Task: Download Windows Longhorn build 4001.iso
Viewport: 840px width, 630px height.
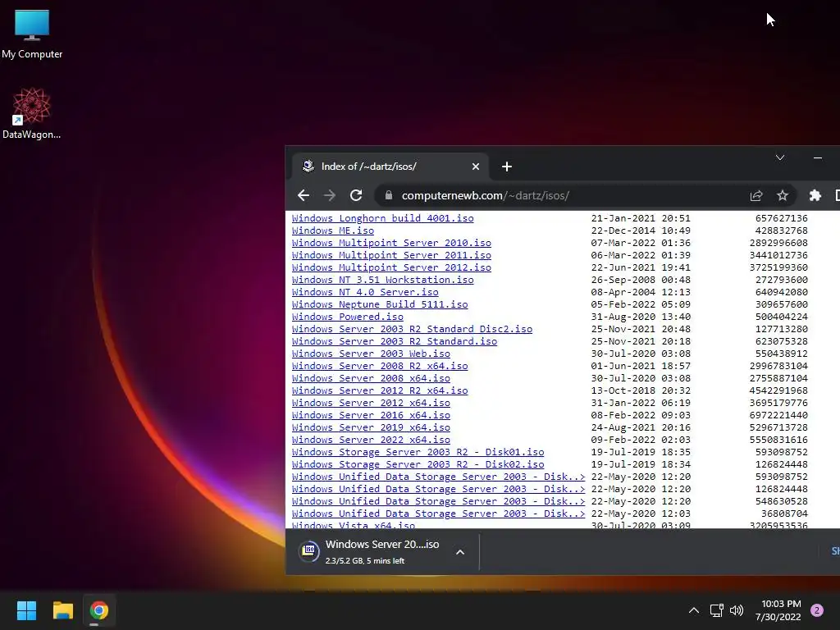Action: [x=382, y=218]
